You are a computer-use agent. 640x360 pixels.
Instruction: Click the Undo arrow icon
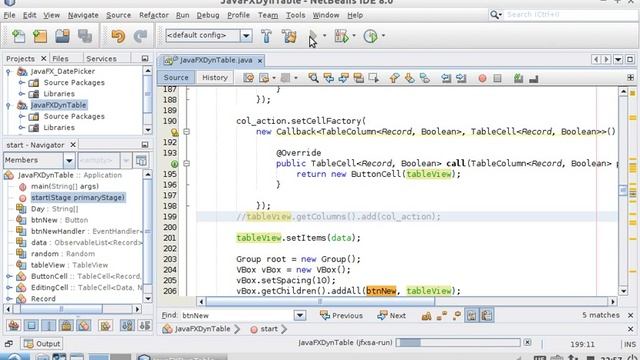pos(118,36)
